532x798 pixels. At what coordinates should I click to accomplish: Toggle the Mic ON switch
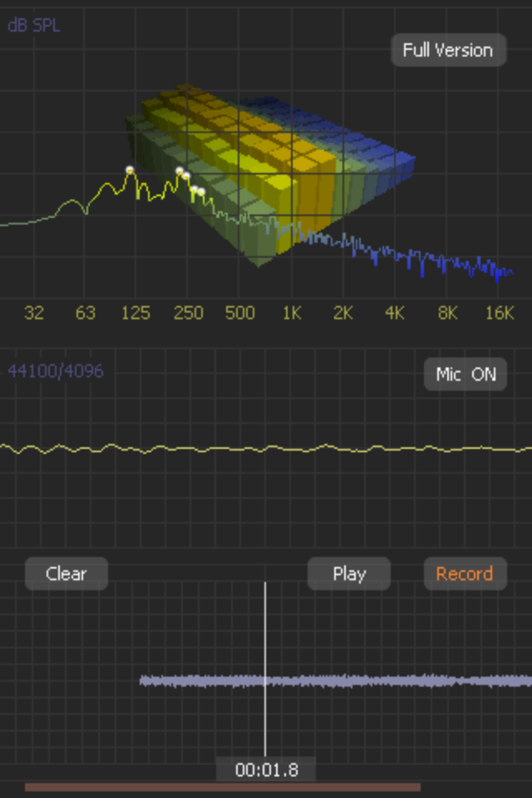pos(465,374)
